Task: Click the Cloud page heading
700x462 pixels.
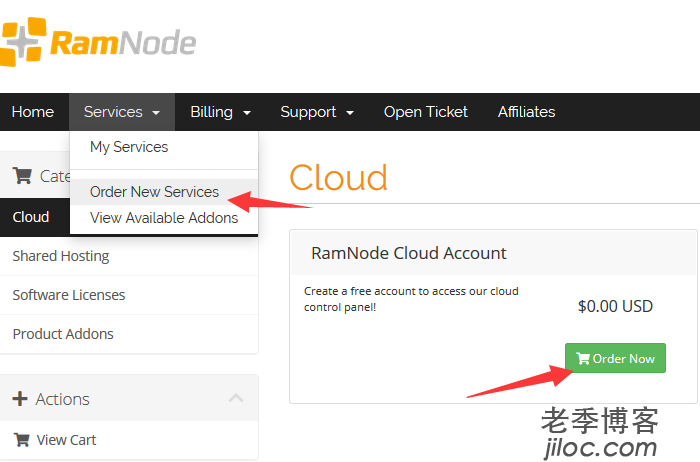Action: [x=338, y=178]
